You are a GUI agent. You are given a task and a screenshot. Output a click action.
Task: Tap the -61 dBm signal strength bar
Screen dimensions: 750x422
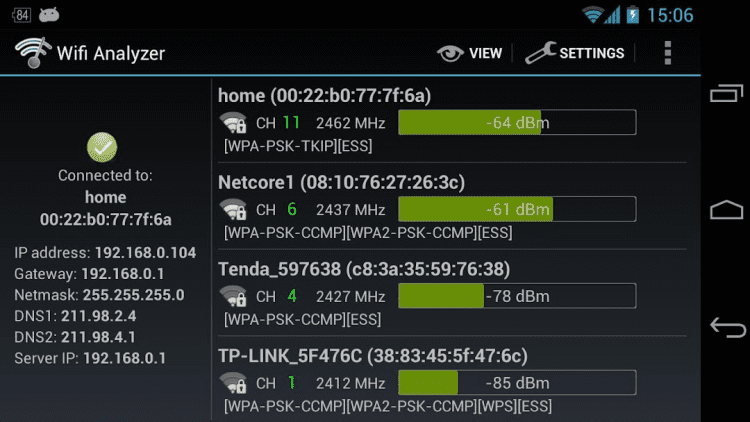pos(517,209)
